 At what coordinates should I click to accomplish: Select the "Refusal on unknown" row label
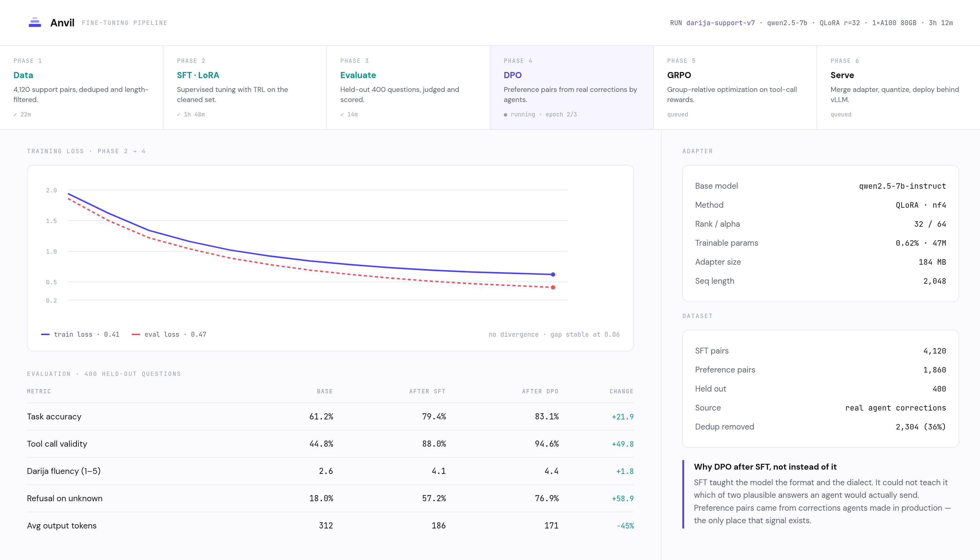[65, 498]
